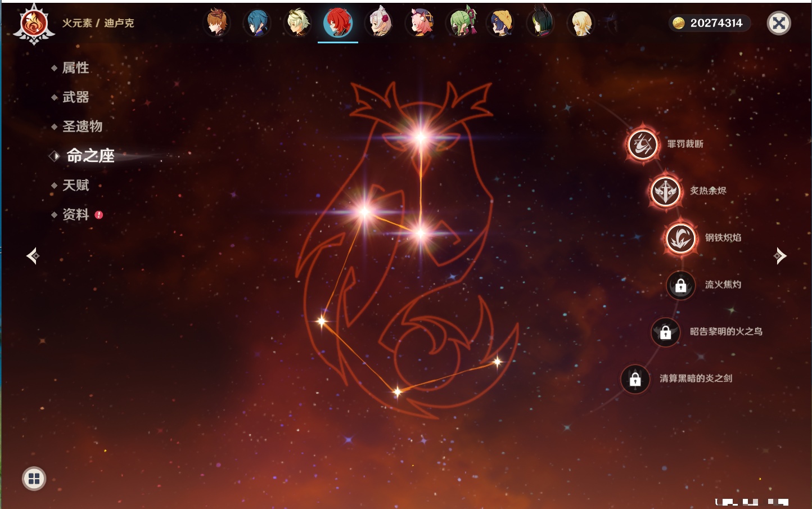Open the 资料 profile menu
The width and height of the screenshot is (812, 509).
click(x=75, y=214)
